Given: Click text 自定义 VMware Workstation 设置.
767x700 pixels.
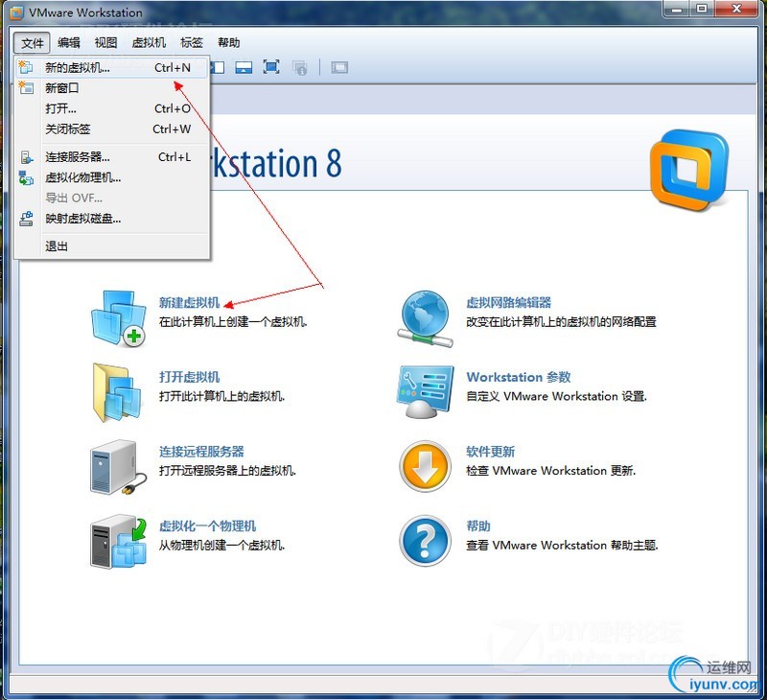Looking at the screenshot, I should pyautogui.click(x=556, y=396).
